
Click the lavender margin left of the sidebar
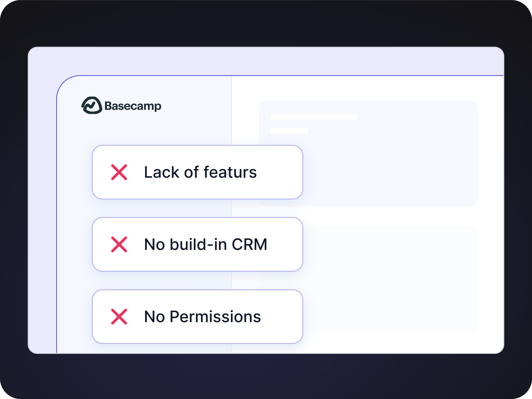42,211
